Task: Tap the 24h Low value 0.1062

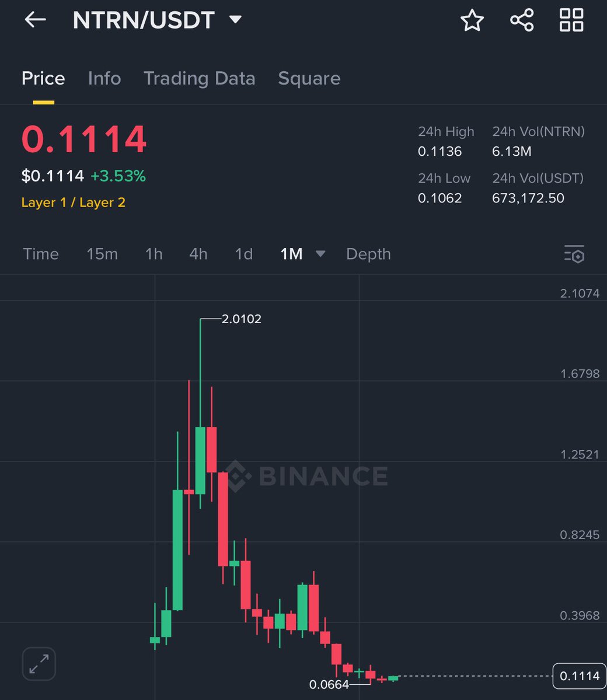Action: (439, 198)
